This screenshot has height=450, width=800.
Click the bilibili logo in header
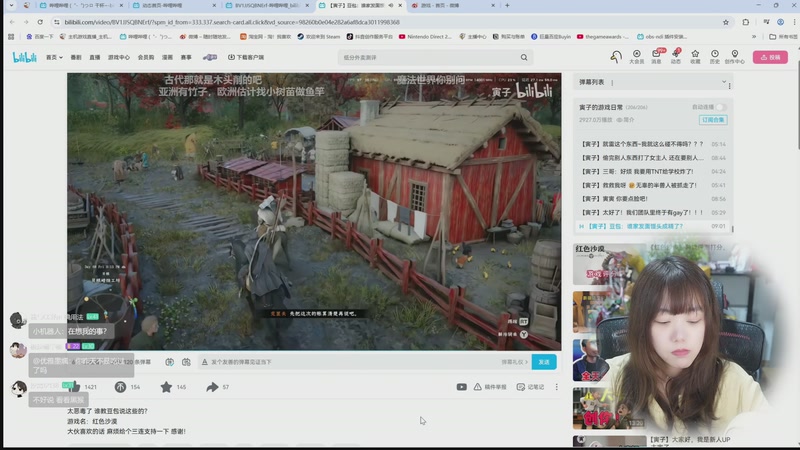pyautogui.click(x=24, y=57)
